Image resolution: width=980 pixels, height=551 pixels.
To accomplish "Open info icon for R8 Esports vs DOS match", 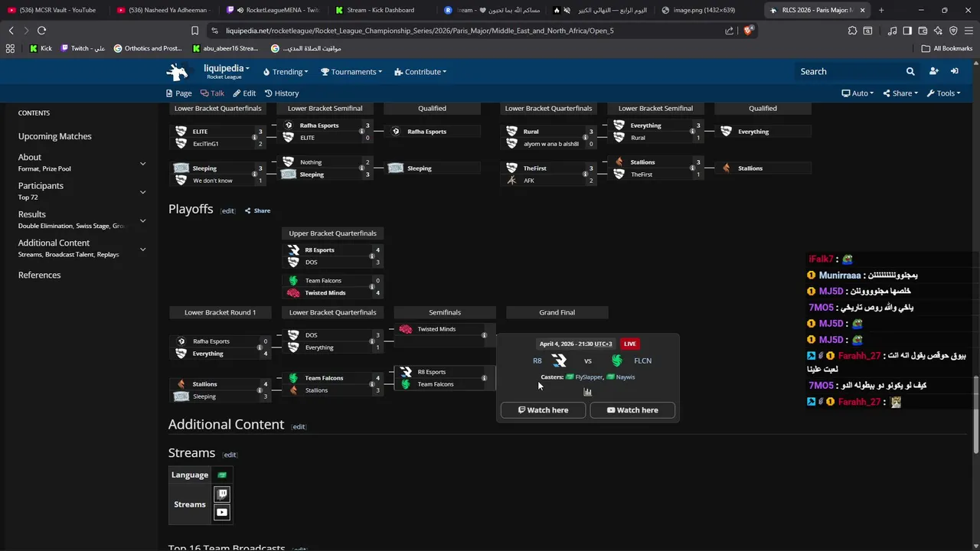I will click(x=372, y=256).
